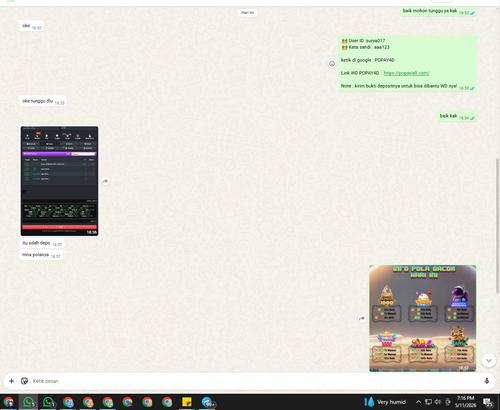The height and width of the screenshot is (410, 500).
Task: Open the Chrome icon left of the WhatsApp icons
Action: pyautogui.click(x=9, y=402)
